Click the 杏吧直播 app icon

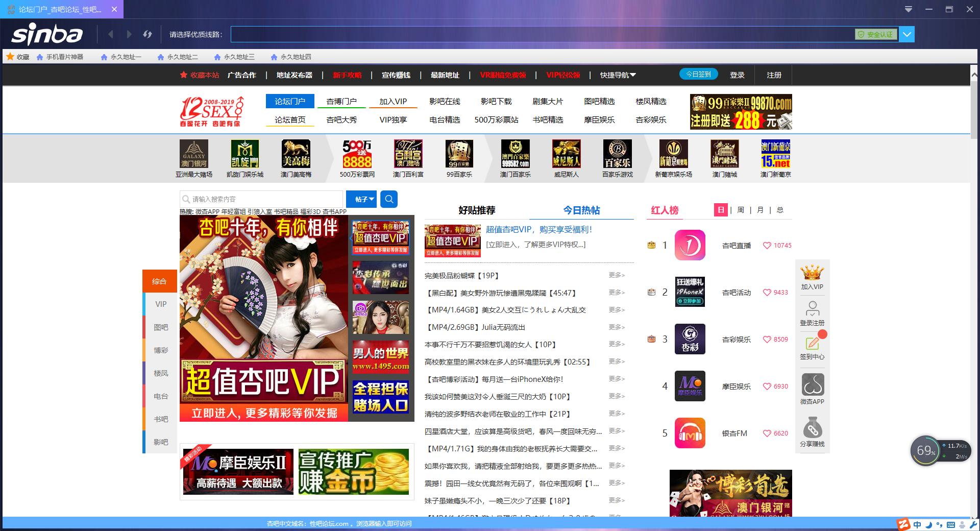point(690,245)
